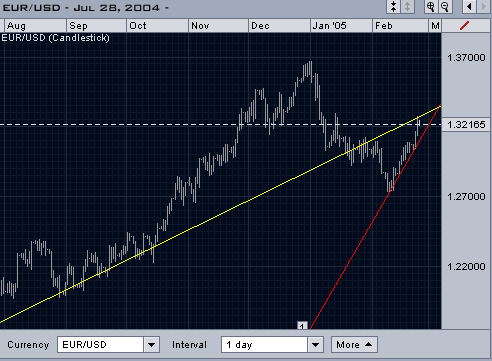The image size is (492, 361).
Task: Select the yellow trendline on the chart
Action: click(x=220, y=214)
